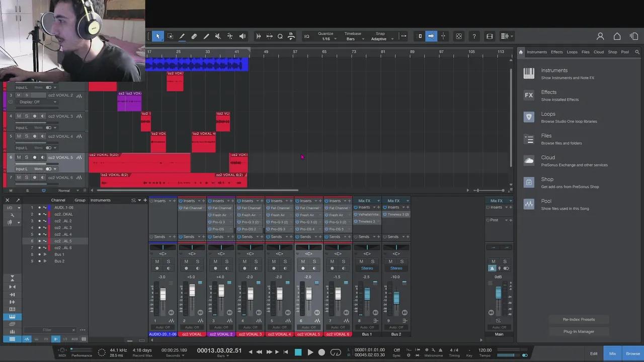Click the Main channel volume fader

(x=498, y=293)
